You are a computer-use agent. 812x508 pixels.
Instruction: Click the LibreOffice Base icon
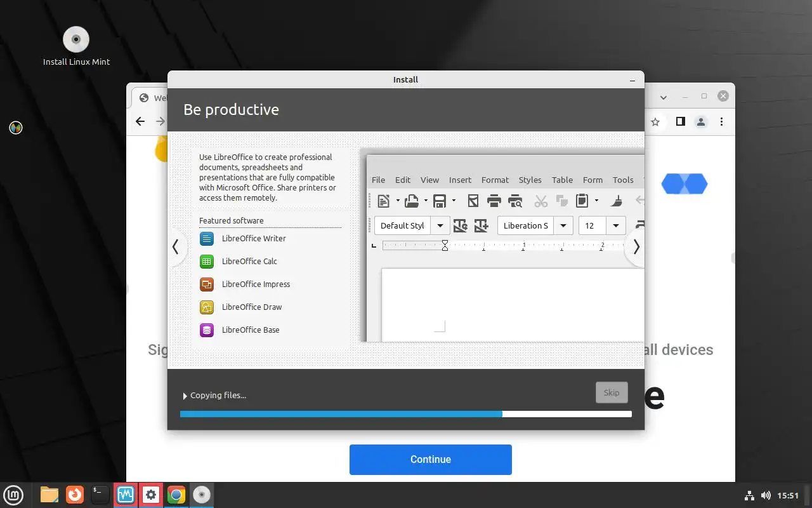coord(207,330)
